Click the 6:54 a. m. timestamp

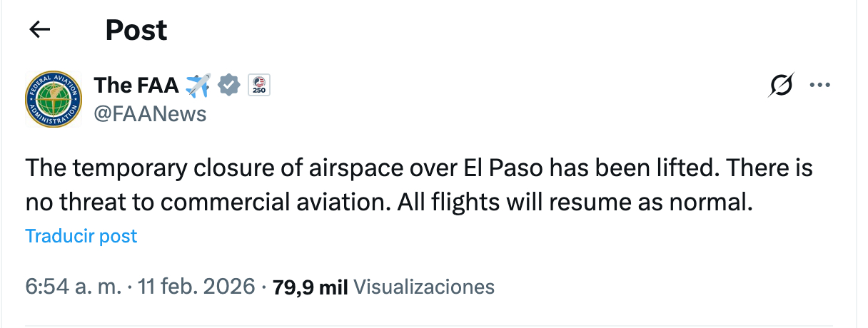point(73,287)
